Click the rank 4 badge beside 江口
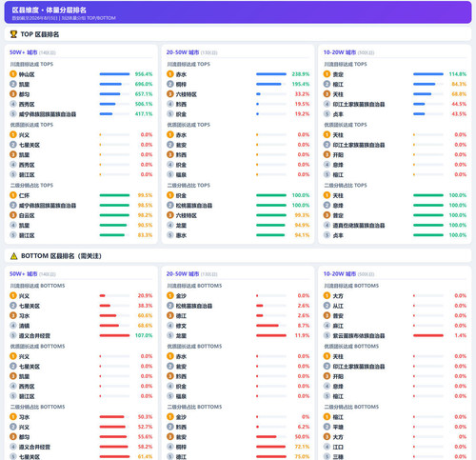476x460 pixels. 327,447
